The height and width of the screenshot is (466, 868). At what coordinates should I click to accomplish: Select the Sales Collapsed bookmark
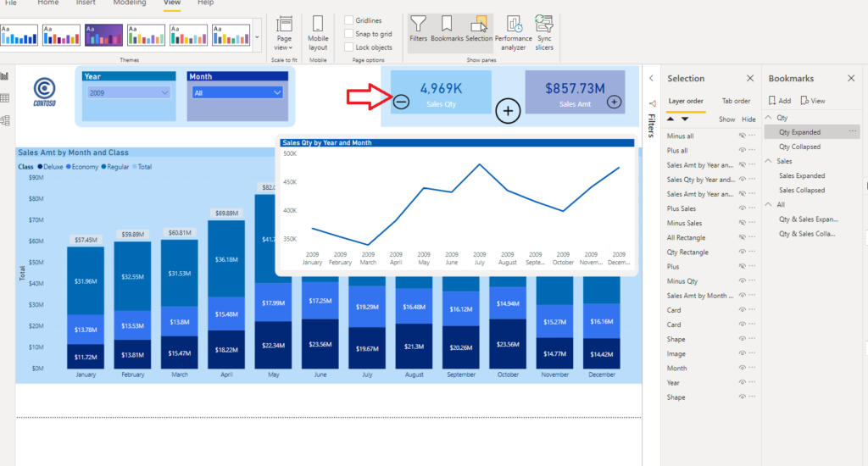(x=802, y=190)
